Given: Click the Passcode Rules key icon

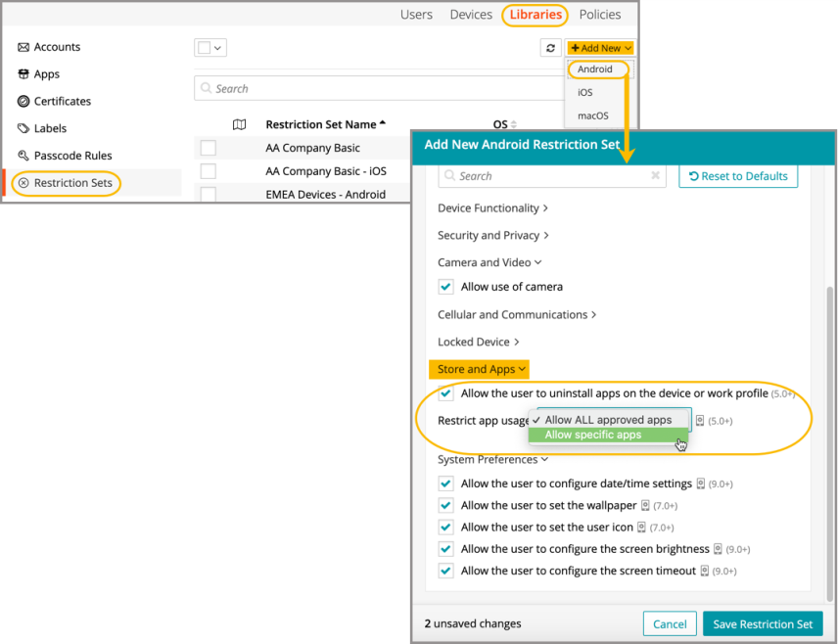Looking at the screenshot, I should pos(23,156).
